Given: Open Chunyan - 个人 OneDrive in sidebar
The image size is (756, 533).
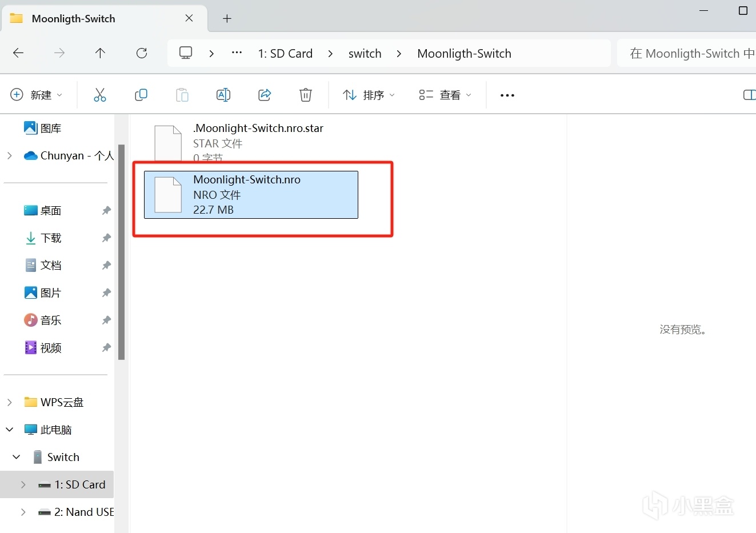Looking at the screenshot, I should tap(69, 155).
